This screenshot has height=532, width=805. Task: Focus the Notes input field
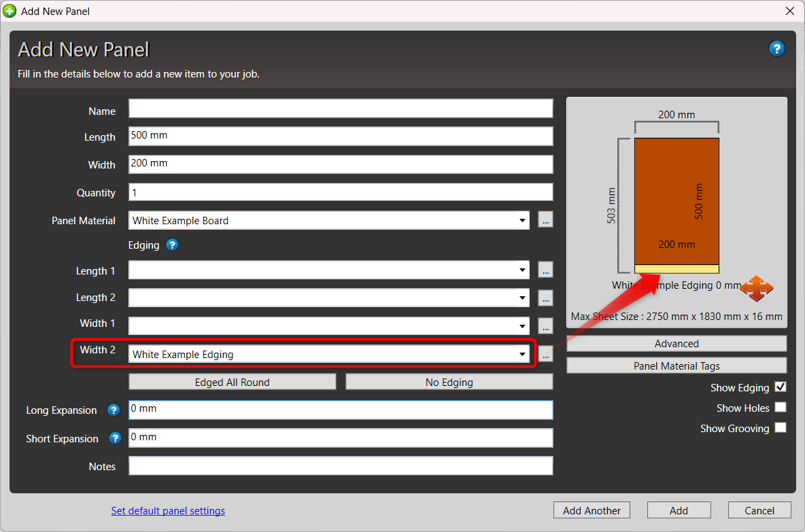click(x=341, y=466)
